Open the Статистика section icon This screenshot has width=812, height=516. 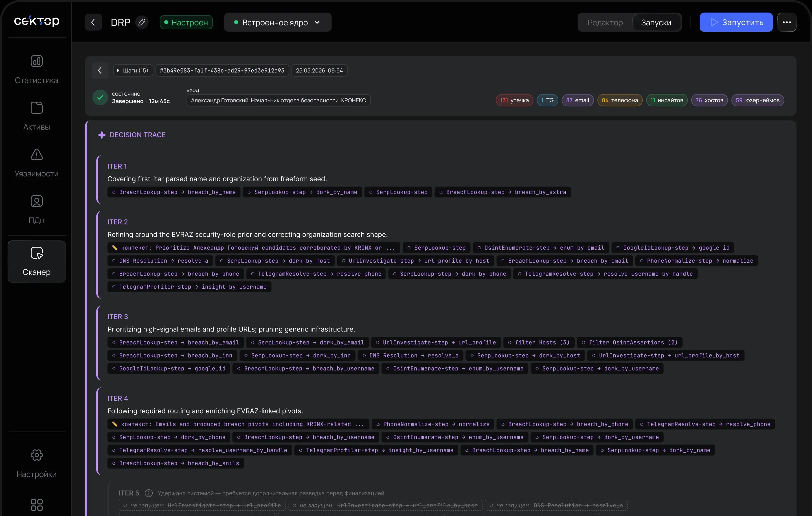(36, 61)
